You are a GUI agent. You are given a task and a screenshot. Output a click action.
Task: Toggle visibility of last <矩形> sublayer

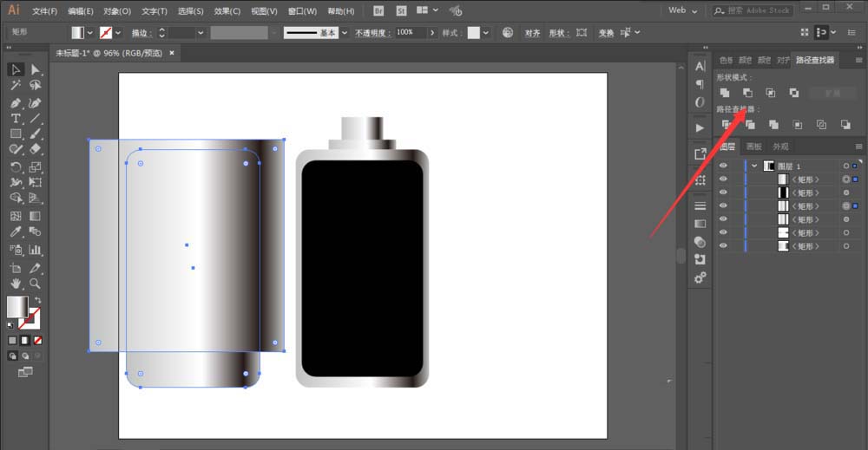(x=723, y=246)
